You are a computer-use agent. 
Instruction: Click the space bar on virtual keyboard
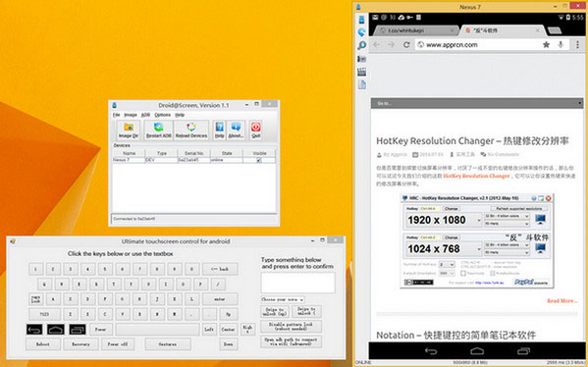(x=157, y=329)
